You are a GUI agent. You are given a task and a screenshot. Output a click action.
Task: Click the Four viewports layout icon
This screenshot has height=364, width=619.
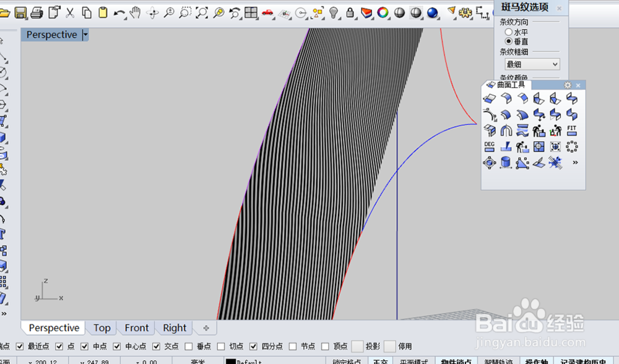click(x=251, y=12)
